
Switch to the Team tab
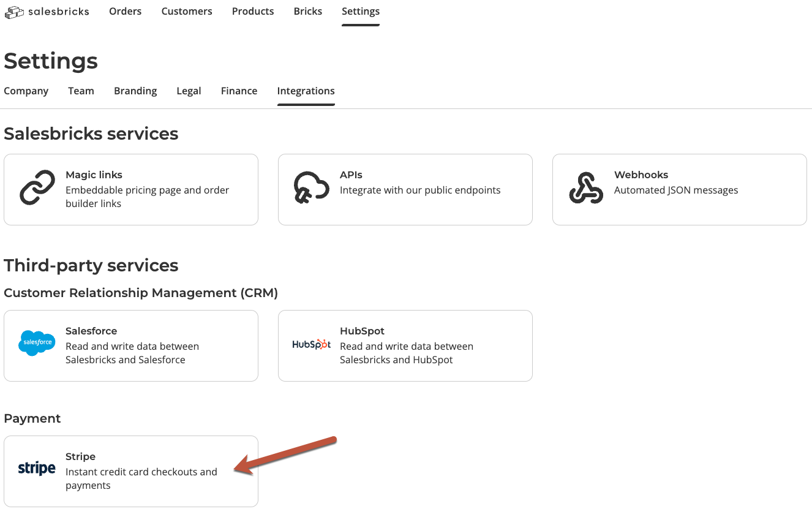81,91
